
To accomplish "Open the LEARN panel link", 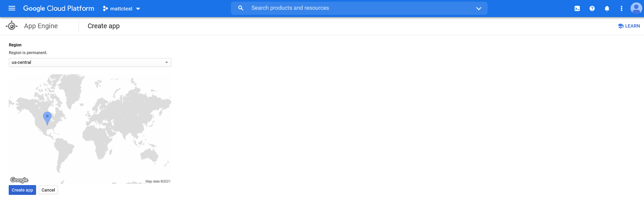I will (x=629, y=26).
